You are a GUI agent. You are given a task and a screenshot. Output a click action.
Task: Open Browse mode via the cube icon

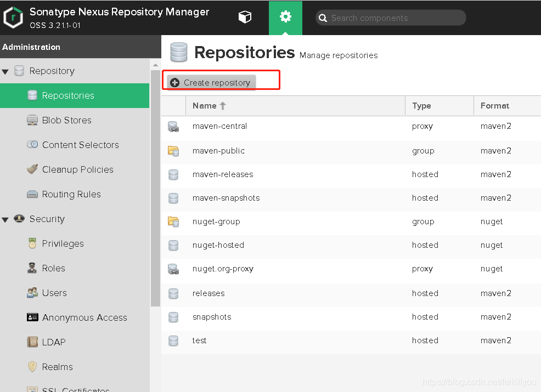(245, 17)
